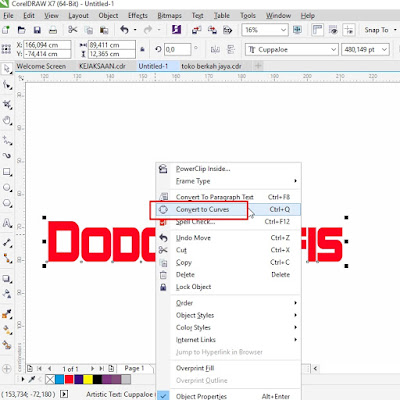Choose Copy in the context menu

[228, 262]
